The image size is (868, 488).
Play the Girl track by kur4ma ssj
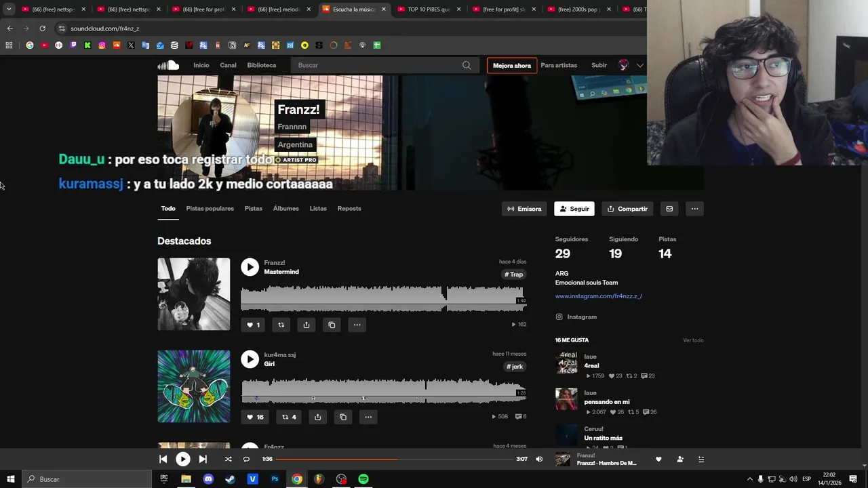(250, 359)
